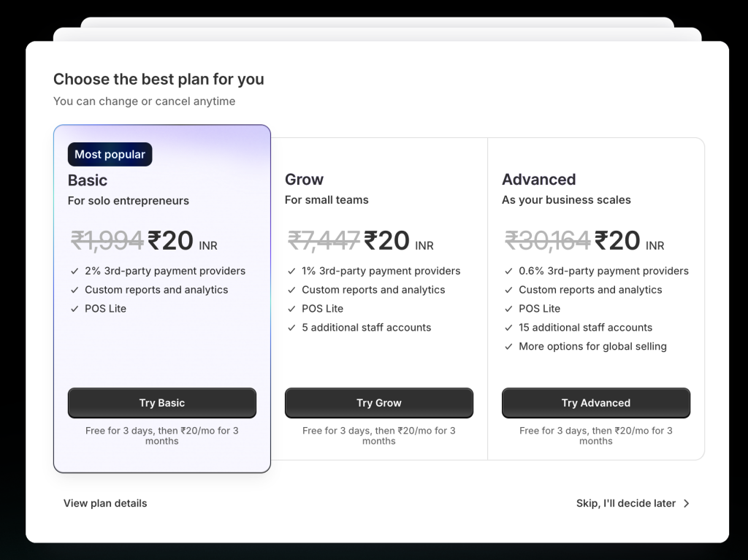Click the "Try Grow" button

click(x=378, y=403)
